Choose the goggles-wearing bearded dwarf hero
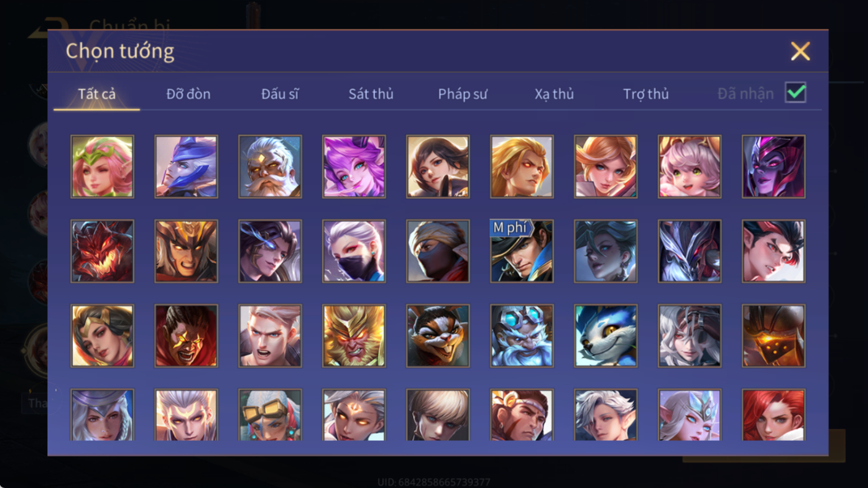Image resolution: width=868 pixels, height=488 pixels. click(x=522, y=336)
